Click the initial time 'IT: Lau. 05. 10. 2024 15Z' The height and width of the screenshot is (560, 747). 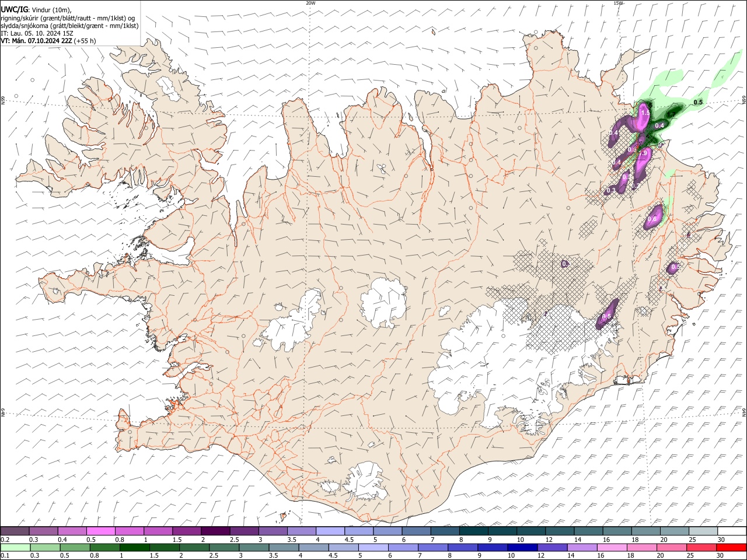coord(37,33)
